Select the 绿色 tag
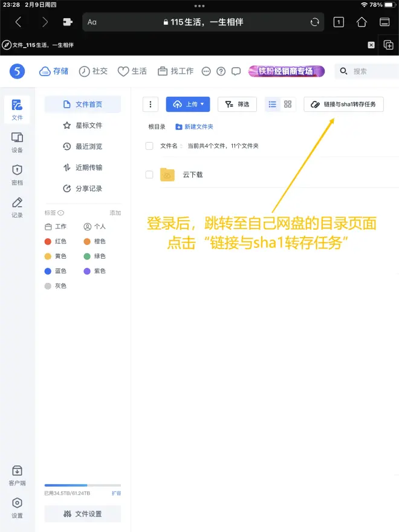 pyautogui.click(x=95, y=256)
